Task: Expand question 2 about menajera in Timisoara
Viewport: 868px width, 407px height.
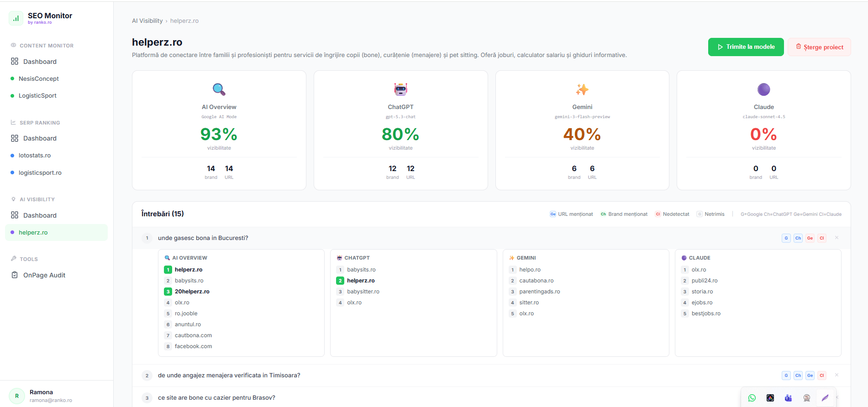Action: [229, 376]
